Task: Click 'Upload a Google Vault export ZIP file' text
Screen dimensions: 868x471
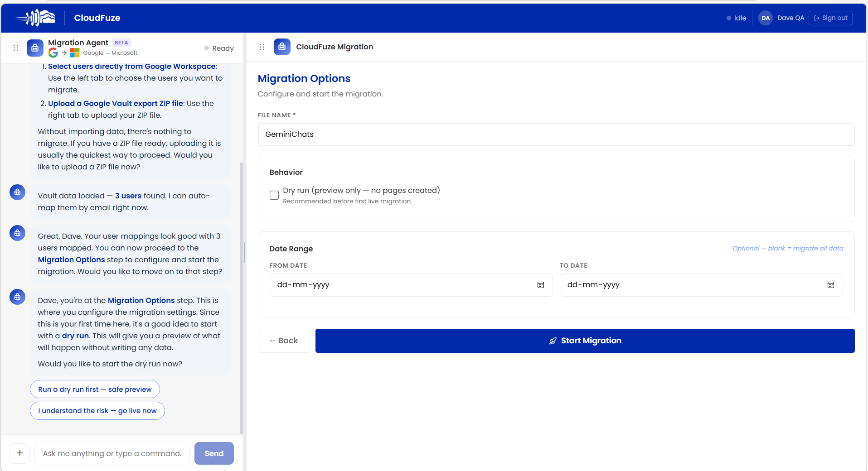Action: pyautogui.click(x=116, y=103)
